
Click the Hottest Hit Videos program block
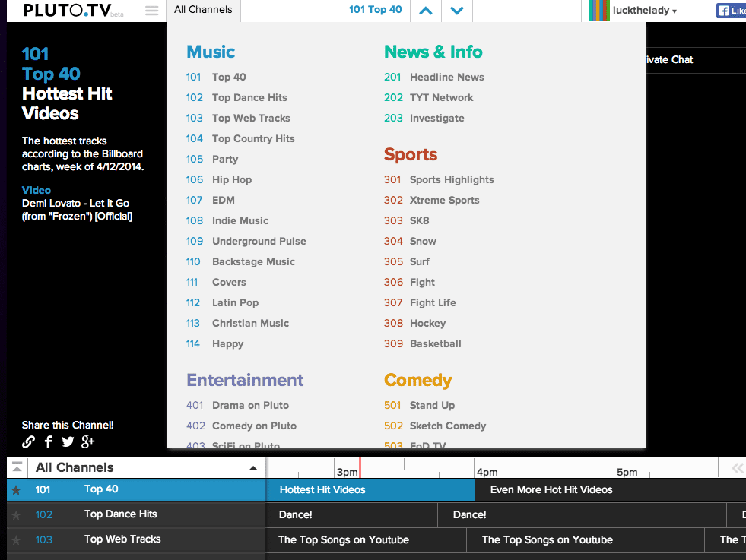[x=370, y=490]
